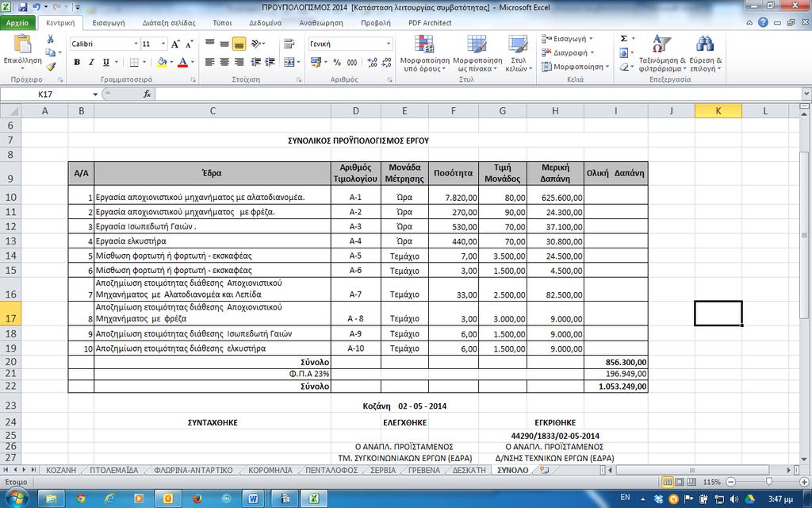Toggle align text left
Image resolution: width=812 pixels, height=508 pixels.
[x=209, y=62]
